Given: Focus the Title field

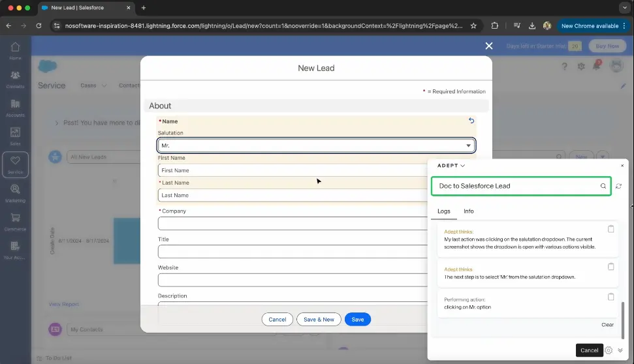Looking at the screenshot, I should (293, 252).
